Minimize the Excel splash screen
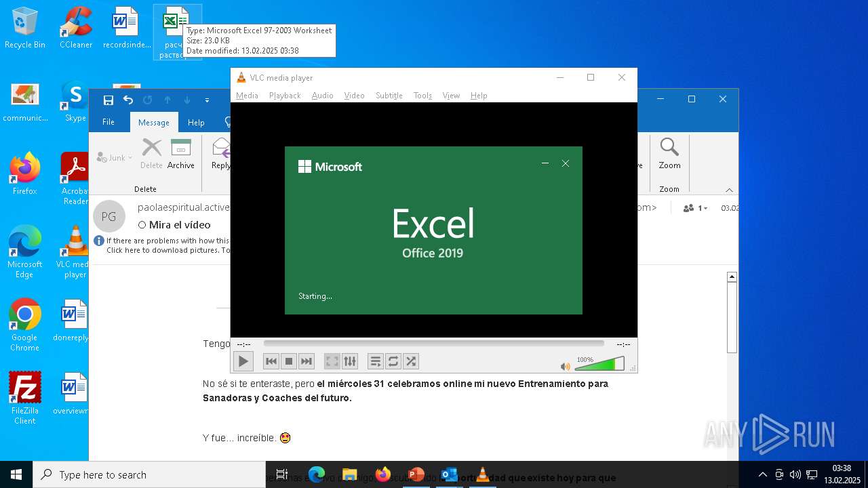 point(545,163)
